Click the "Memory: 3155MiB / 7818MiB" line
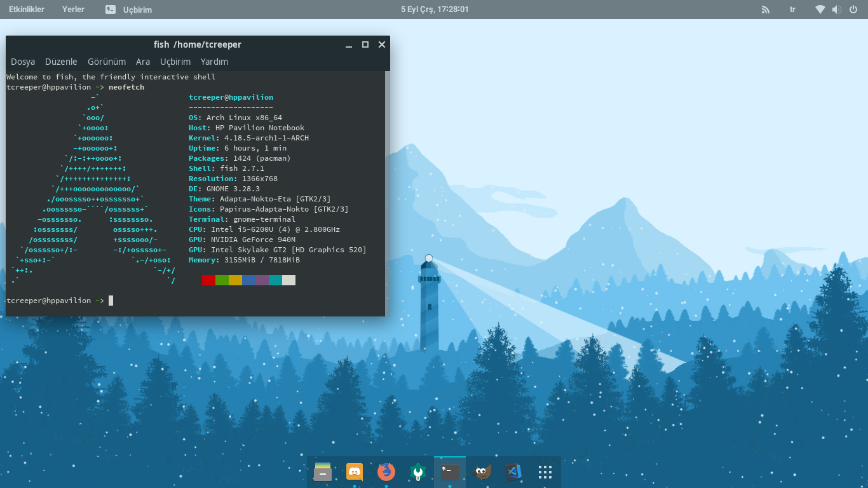Screen dimensions: 868x488 244,260
